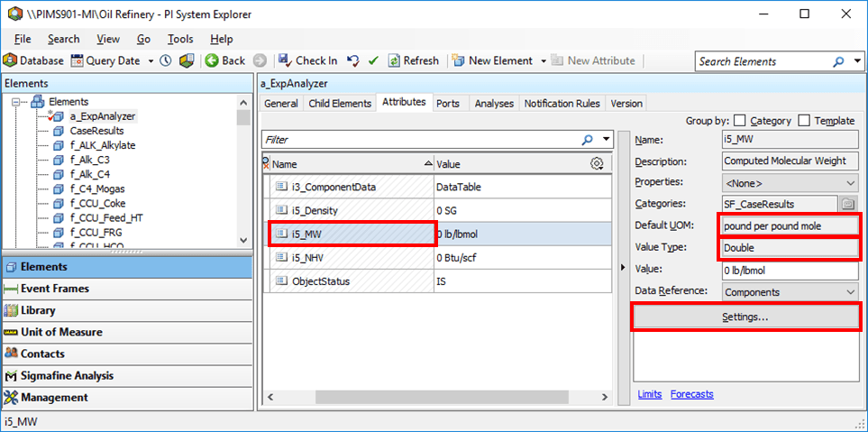Click the cube icon beside the clock
The image size is (868, 432).
click(x=187, y=61)
